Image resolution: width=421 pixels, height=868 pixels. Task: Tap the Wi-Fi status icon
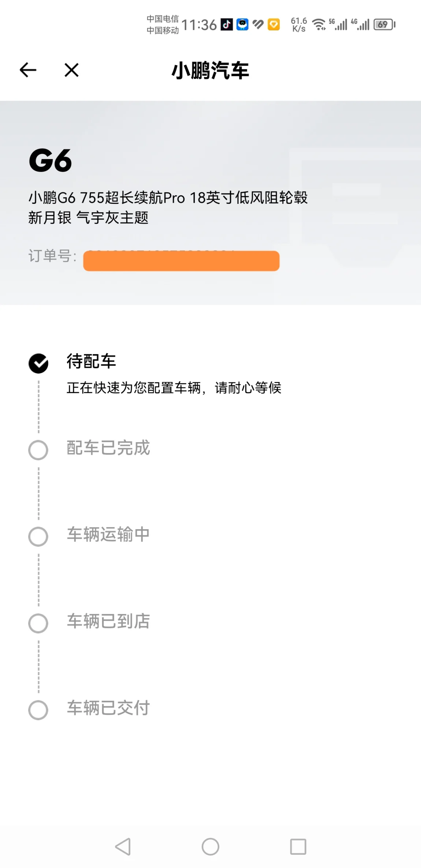(319, 25)
